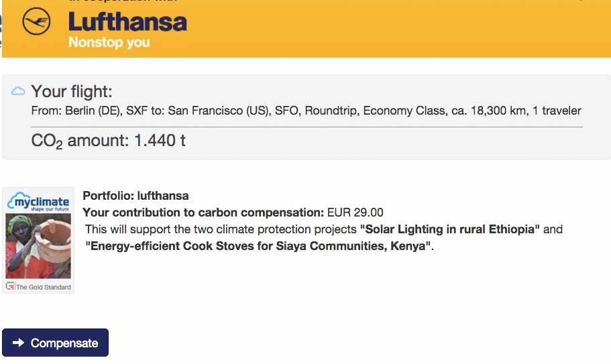
Task: Open Energy-efficient Cook Stoves Kenya project
Action: pyautogui.click(x=258, y=246)
